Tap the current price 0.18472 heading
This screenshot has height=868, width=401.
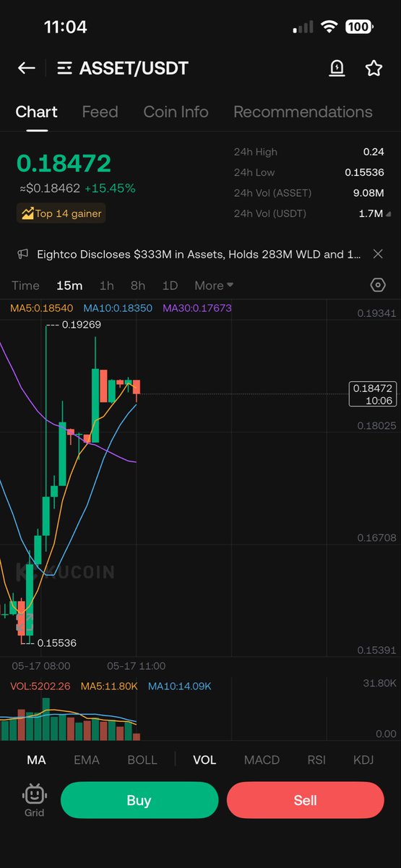64,163
